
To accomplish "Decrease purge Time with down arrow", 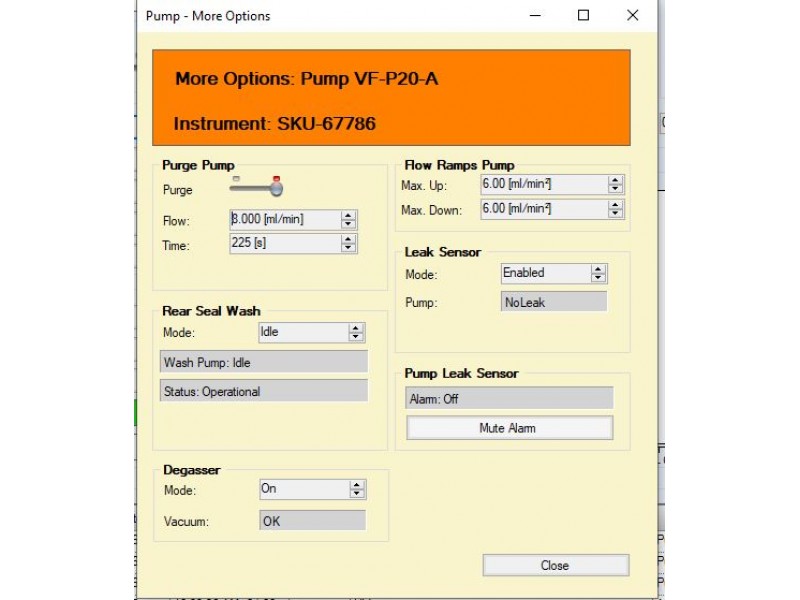I will point(348,248).
